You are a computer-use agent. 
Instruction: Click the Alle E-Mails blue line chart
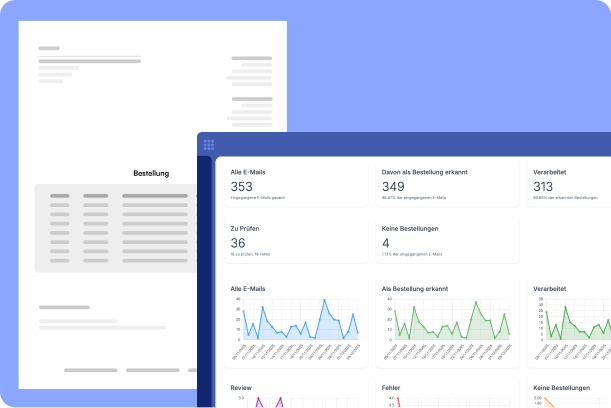[x=299, y=324]
